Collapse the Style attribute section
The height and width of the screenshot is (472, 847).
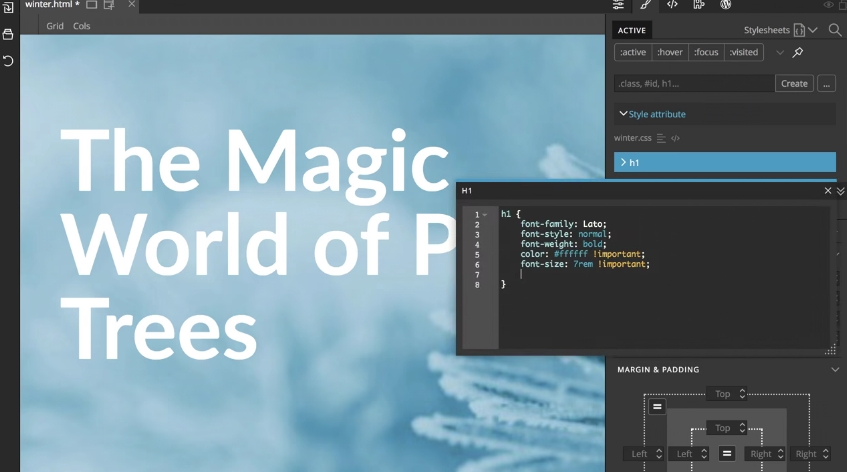623,114
